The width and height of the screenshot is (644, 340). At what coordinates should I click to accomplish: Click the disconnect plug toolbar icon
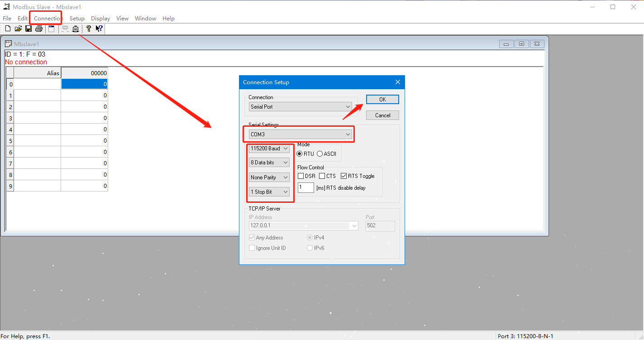tap(76, 29)
